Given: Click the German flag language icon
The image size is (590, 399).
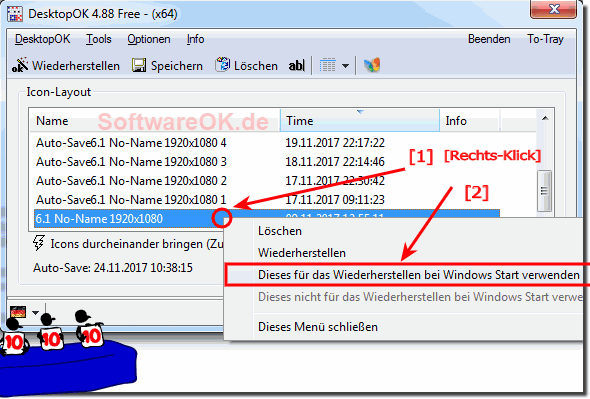Looking at the screenshot, I should (x=18, y=312).
